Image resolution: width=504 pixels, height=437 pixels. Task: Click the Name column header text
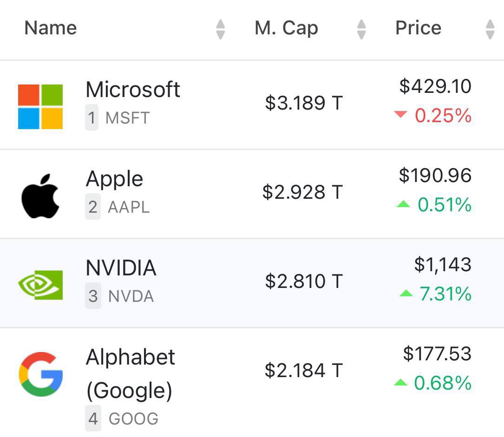click(50, 28)
